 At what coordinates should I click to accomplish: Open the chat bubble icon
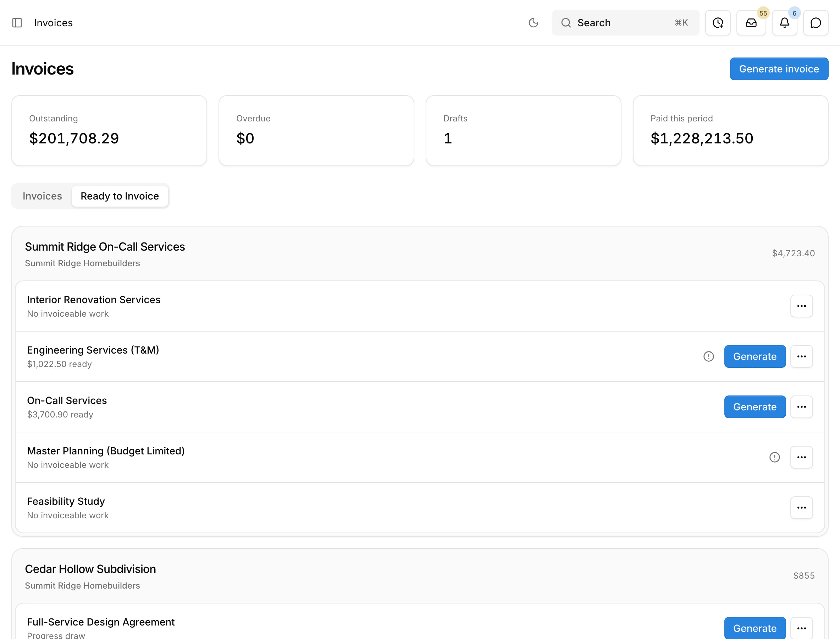pyautogui.click(x=816, y=23)
